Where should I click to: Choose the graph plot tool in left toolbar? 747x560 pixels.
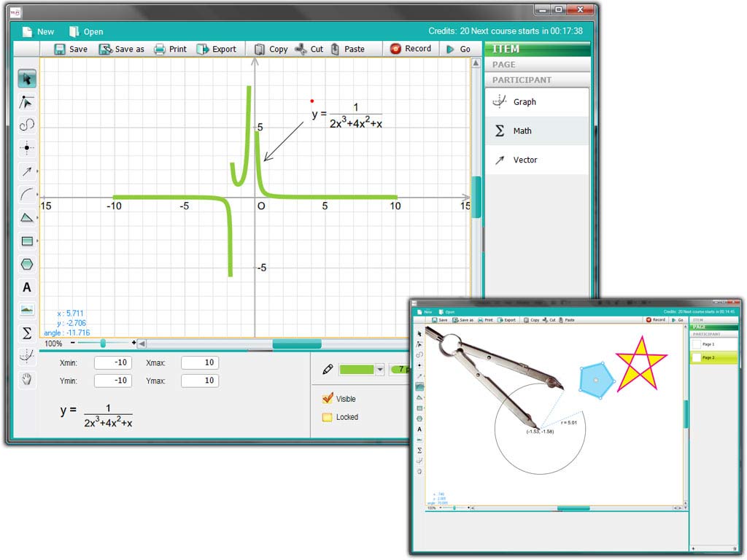point(27,356)
